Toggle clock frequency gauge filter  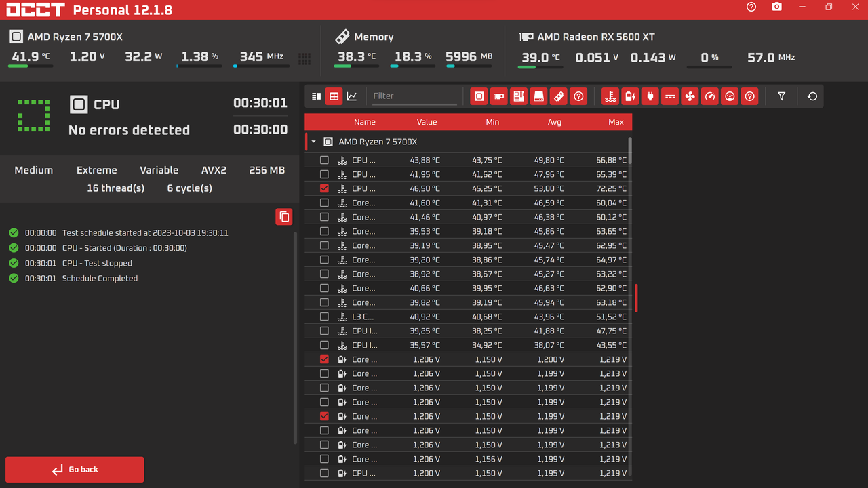[710, 96]
